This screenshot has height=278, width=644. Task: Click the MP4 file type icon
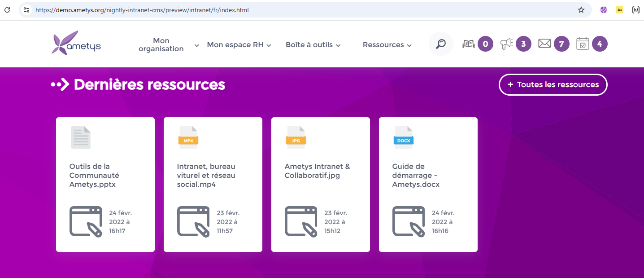point(188,137)
